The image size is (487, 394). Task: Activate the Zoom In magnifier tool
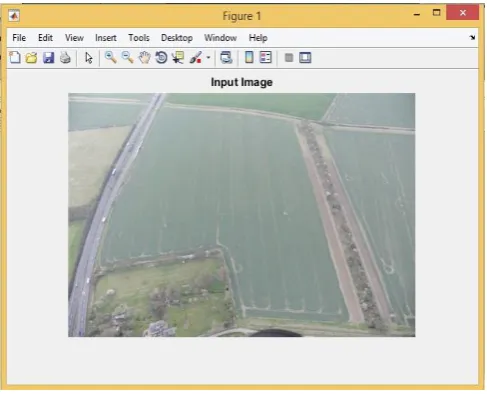(x=111, y=58)
